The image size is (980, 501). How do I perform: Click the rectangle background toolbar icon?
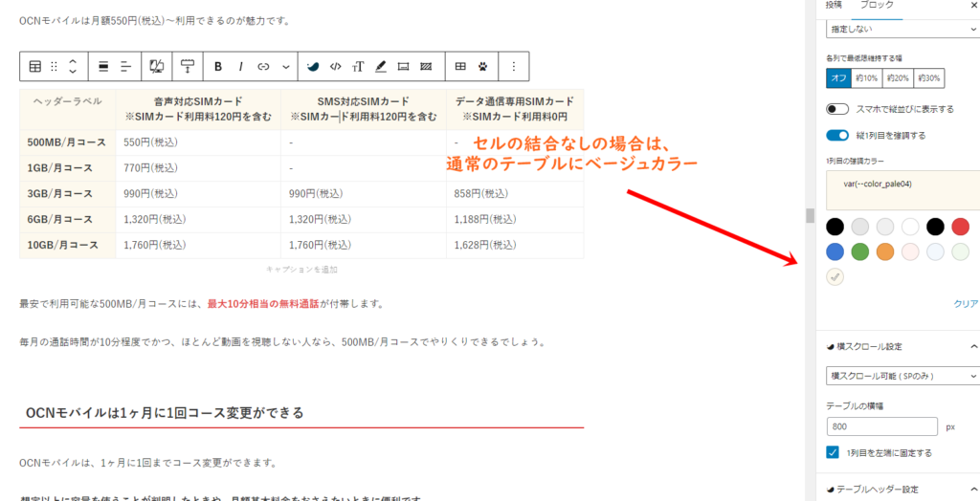[403, 66]
